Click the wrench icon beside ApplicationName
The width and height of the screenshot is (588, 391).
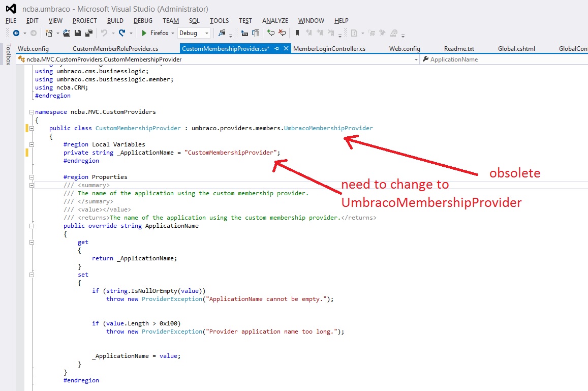click(425, 59)
